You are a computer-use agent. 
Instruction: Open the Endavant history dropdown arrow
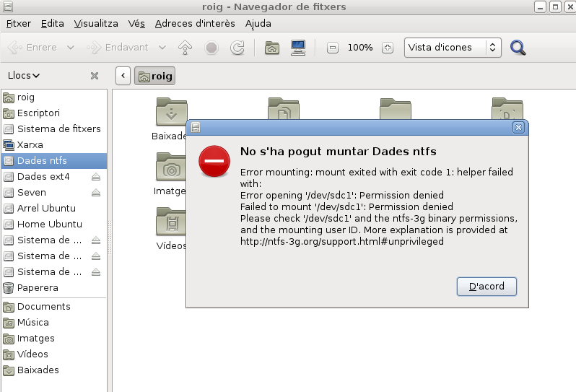[x=162, y=48]
